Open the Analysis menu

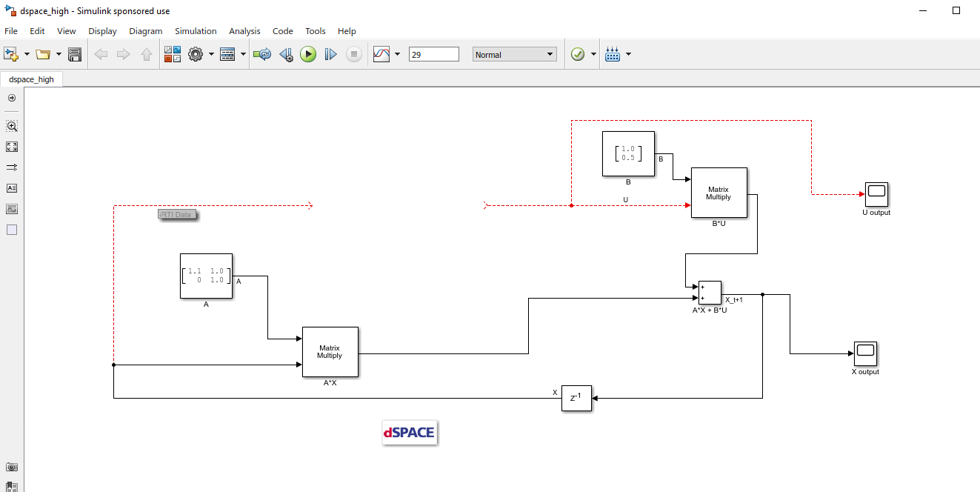coord(244,31)
